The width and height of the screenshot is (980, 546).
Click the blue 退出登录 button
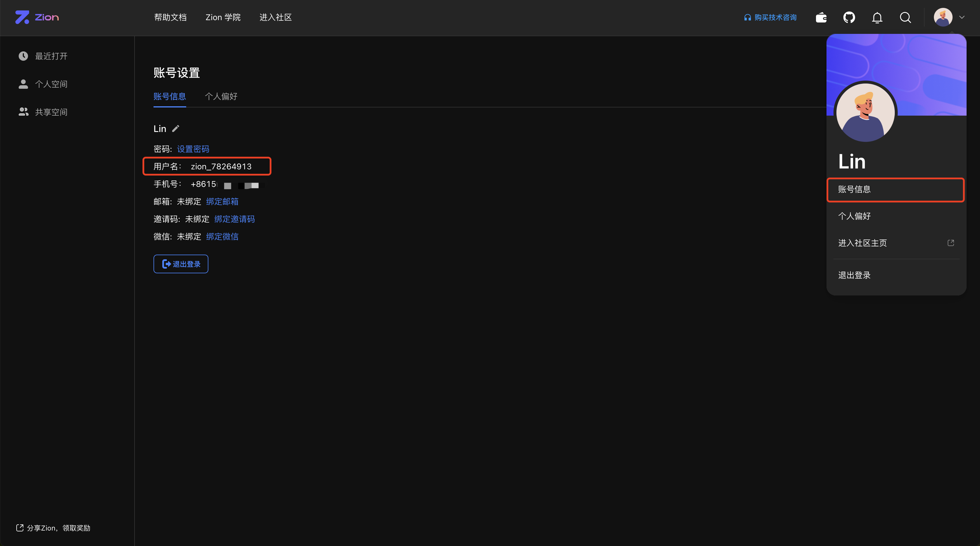pyautogui.click(x=181, y=264)
